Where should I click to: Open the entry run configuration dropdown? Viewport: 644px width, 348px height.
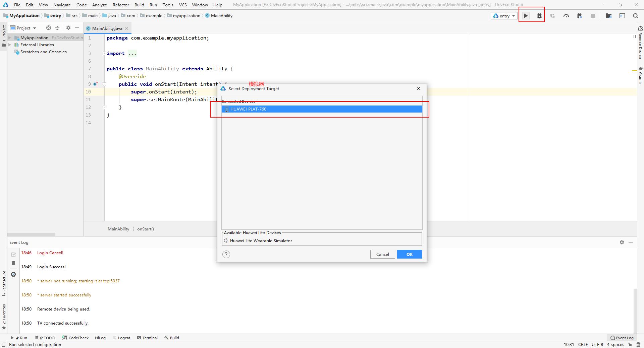click(504, 16)
